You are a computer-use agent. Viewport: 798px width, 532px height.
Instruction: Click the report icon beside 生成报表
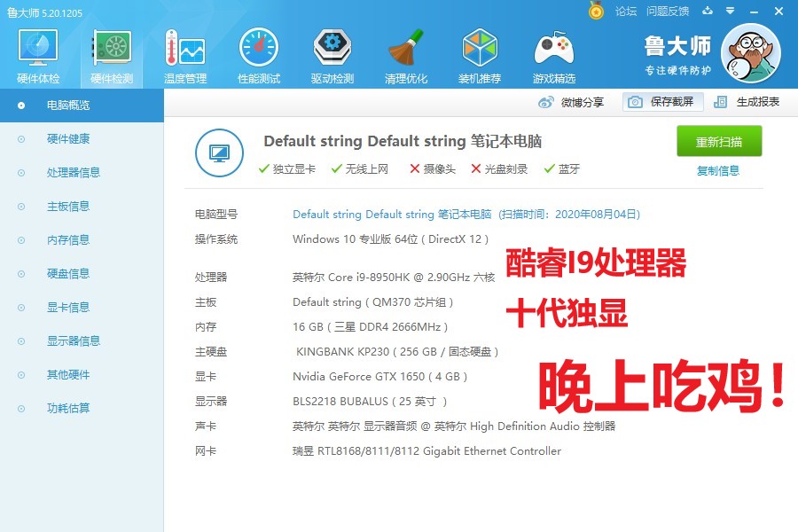[x=720, y=102]
